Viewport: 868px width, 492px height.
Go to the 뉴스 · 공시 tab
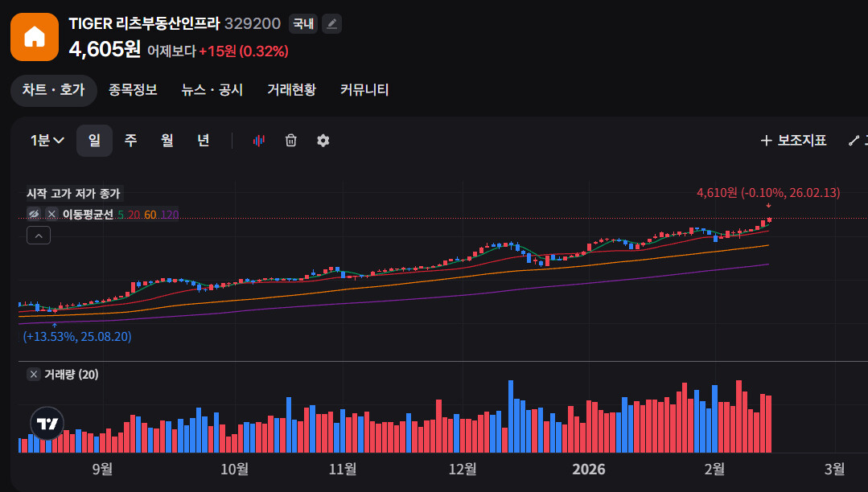click(212, 90)
